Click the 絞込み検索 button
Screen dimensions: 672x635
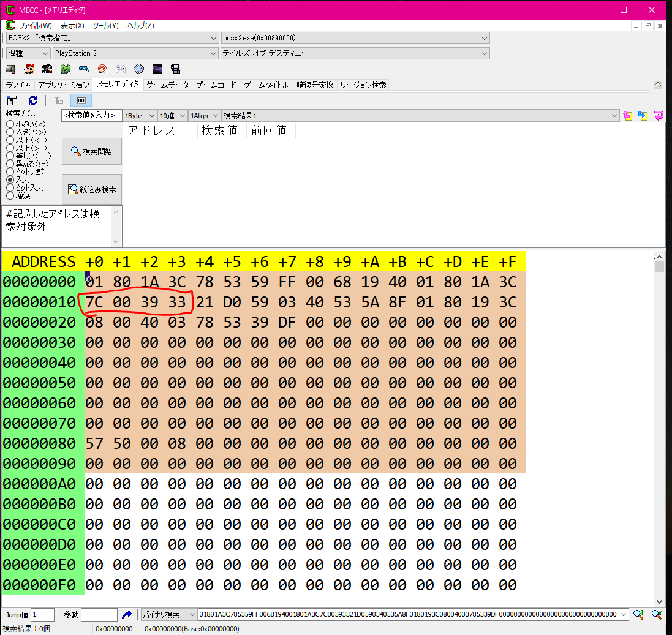tap(92, 189)
